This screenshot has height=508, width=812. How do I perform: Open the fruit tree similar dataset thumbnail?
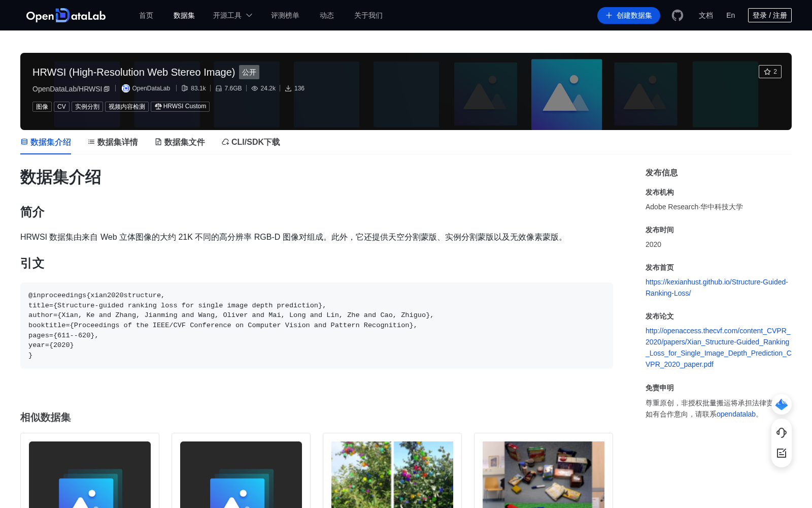click(392, 474)
